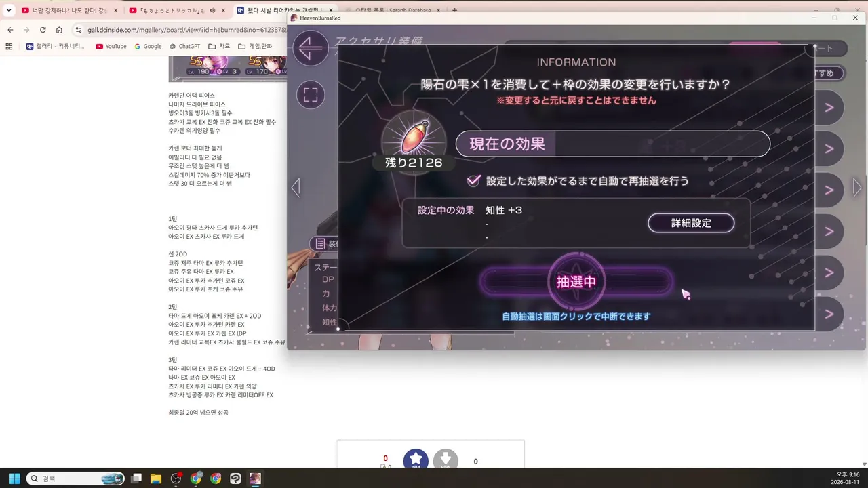Close the もちょっとトリッカル tab
The image size is (868, 488).
pos(223,10)
